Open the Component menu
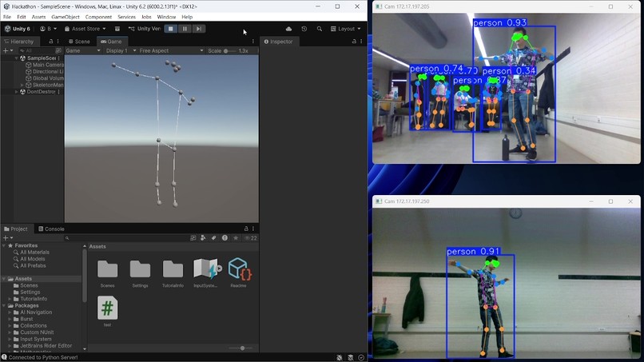This screenshot has width=644, height=362. [98, 17]
